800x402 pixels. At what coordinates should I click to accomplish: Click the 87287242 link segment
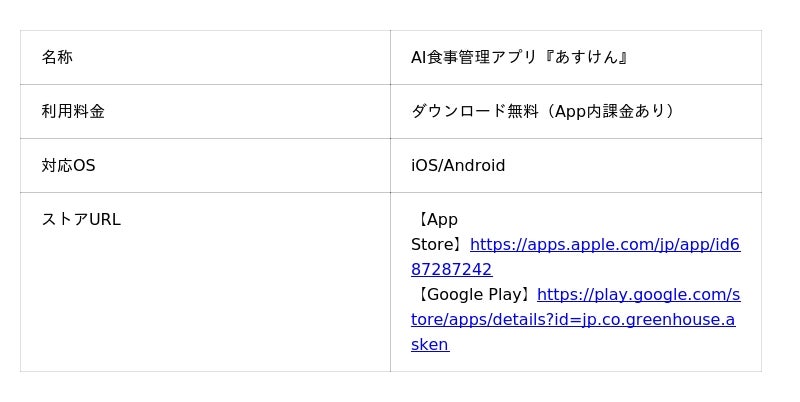[x=451, y=270]
